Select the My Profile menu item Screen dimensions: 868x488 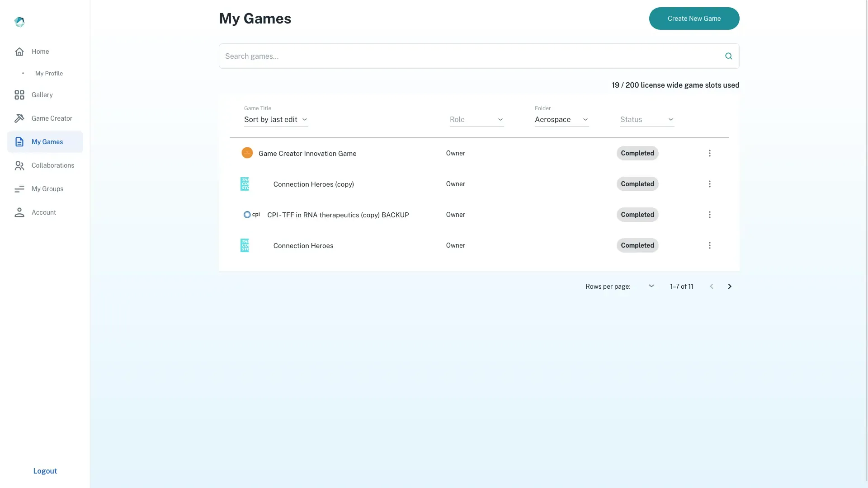point(49,73)
